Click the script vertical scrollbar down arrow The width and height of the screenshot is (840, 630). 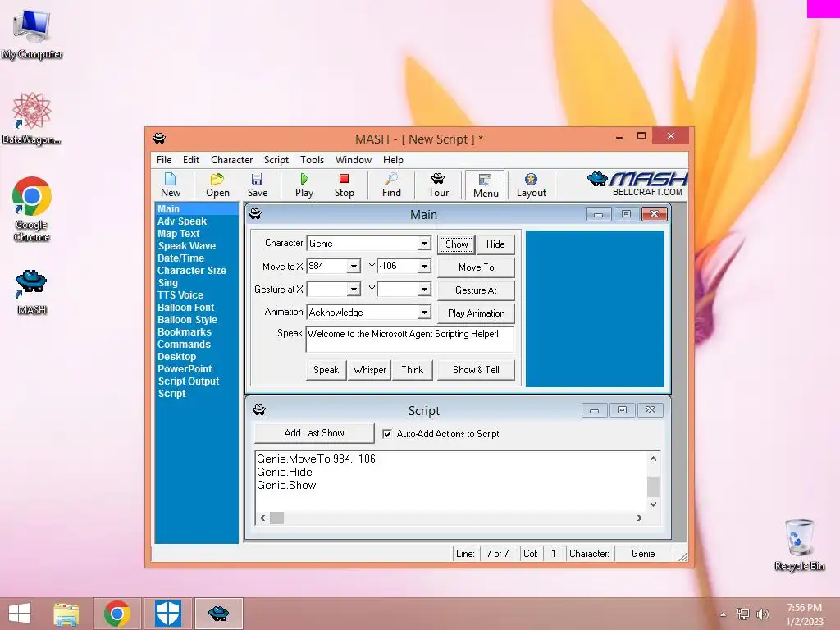[653, 504]
